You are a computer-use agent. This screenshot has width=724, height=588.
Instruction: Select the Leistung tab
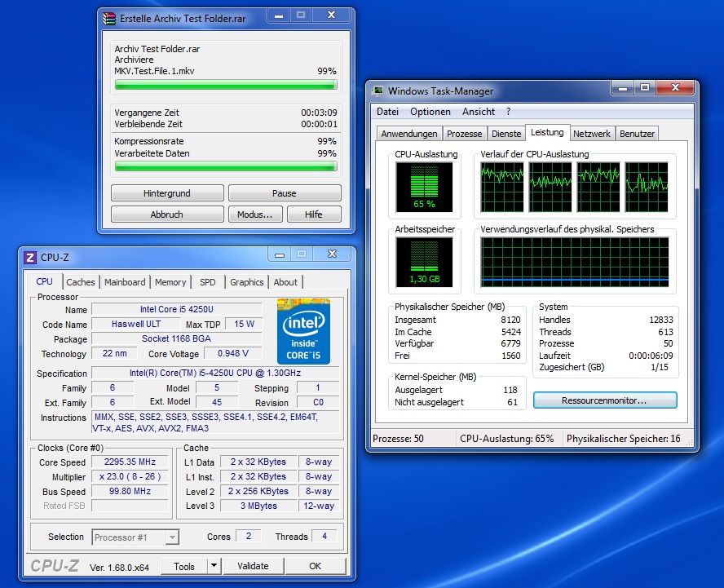(x=547, y=132)
